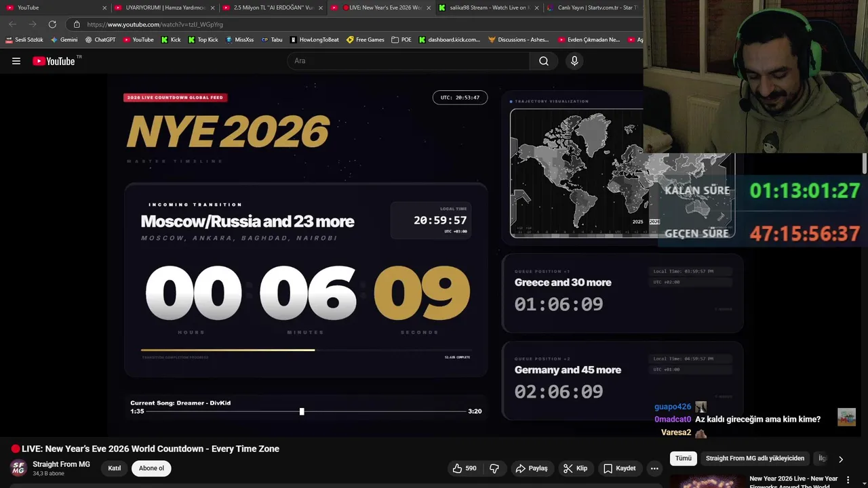This screenshot has height=488, width=868.
Task: Reload the page in the browser
Action: click(x=52, y=24)
